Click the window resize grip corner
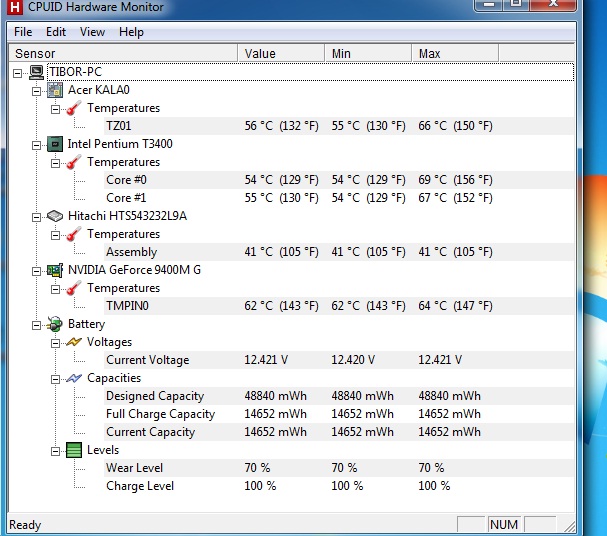The height and width of the screenshot is (536, 607). click(x=569, y=526)
